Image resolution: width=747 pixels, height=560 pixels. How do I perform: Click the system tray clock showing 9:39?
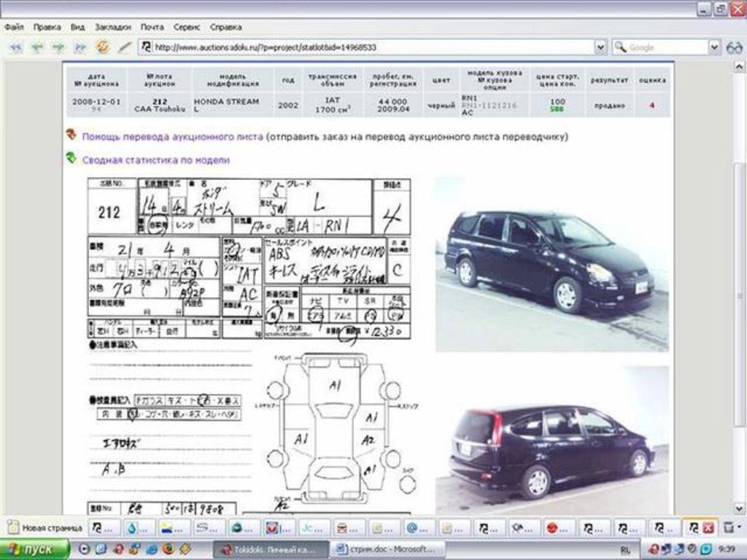click(x=727, y=550)
